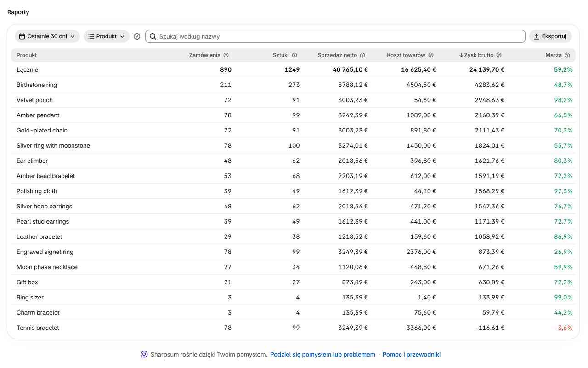Sort by the Marża column header
This screenshot has height=368, width=588.
coord(554,55)
